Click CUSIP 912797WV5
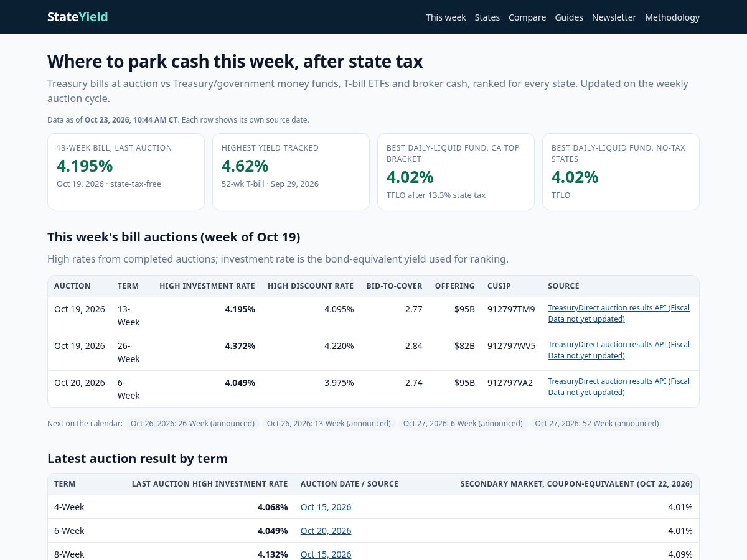The height and width of the screenshot is (560, 747). 511,346
